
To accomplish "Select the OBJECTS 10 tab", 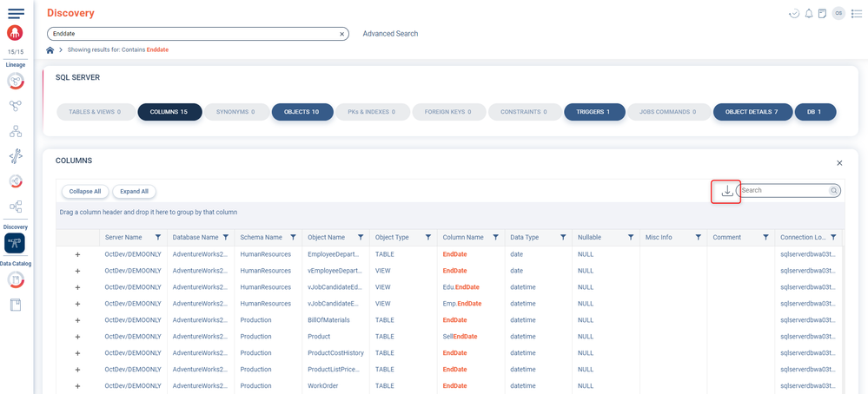I will pyautogui.click(x=302, y=112).
